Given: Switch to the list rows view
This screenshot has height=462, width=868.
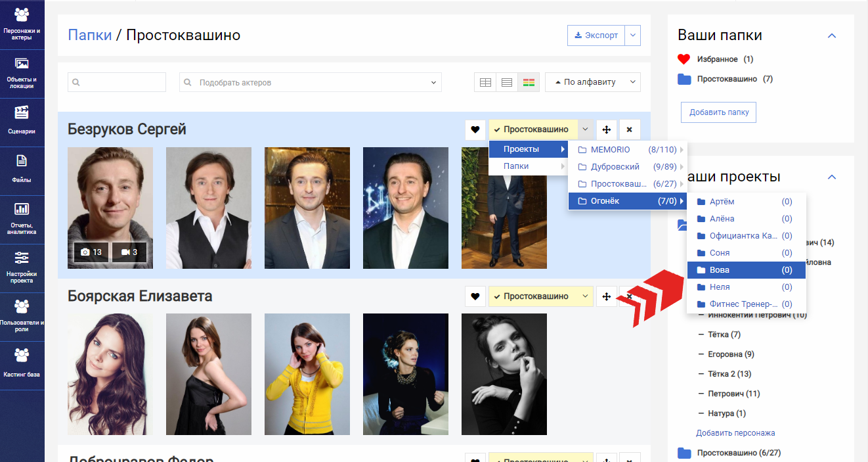Looking at the screenshot, I should (507, 82).
